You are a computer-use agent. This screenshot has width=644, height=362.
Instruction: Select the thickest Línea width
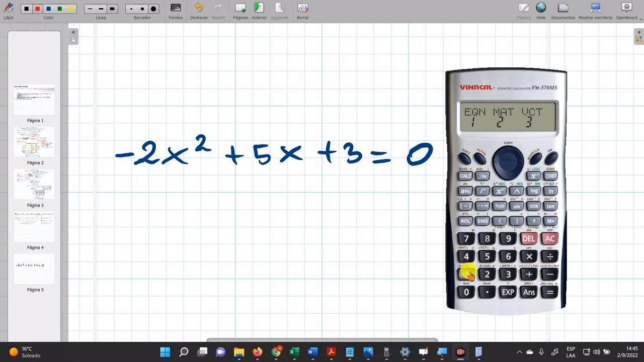coord(112,9)
